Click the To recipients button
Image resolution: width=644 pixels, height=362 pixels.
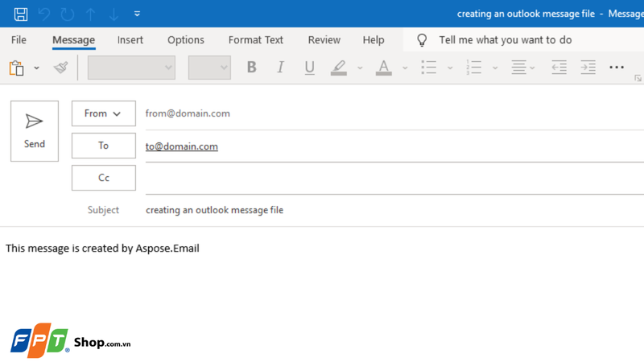tap(103, 146)
